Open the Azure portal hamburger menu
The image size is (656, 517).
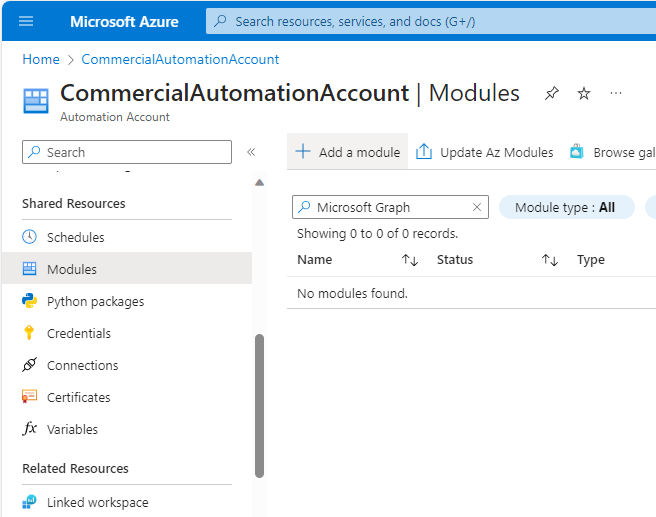coord(26,21)
